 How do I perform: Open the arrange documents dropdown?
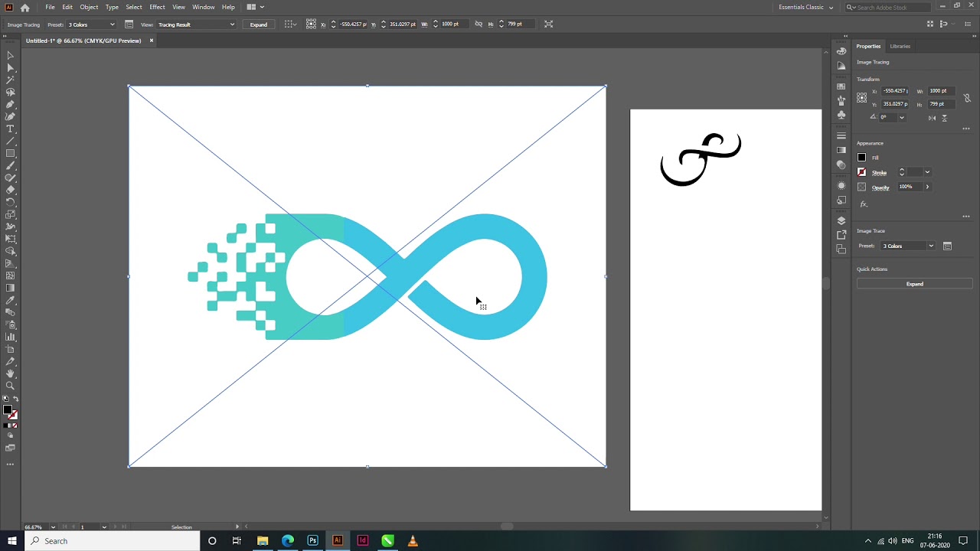pyautogui.click(x=255, y=8)
